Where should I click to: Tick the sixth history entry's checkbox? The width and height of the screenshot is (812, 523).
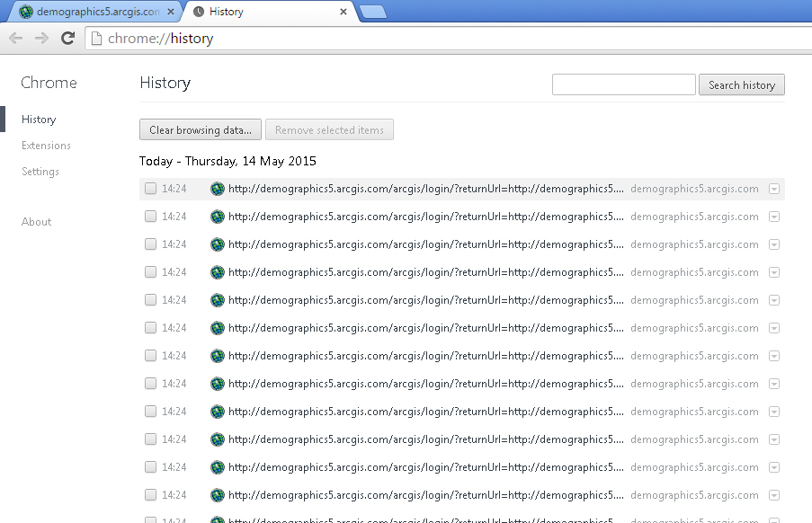point(150,328)
